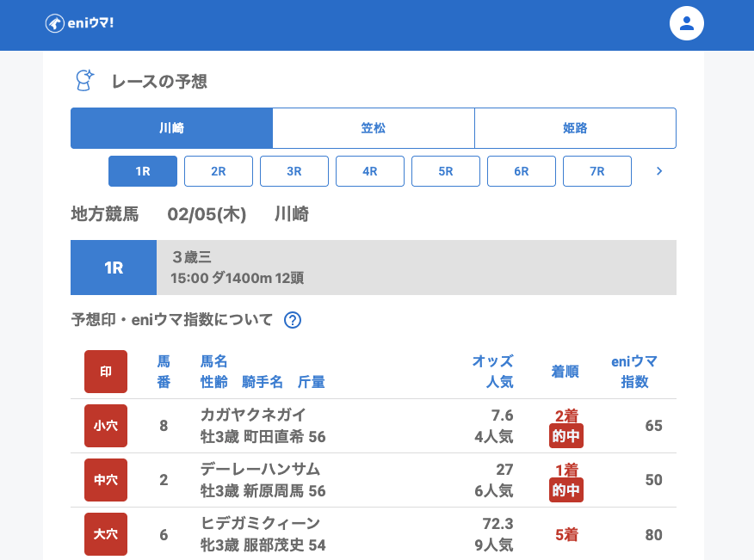Viewport: 754px width, 560px height.
Task: Click the 予想印・eniウマ指数について link text
Action: click(x=172, y=320)
